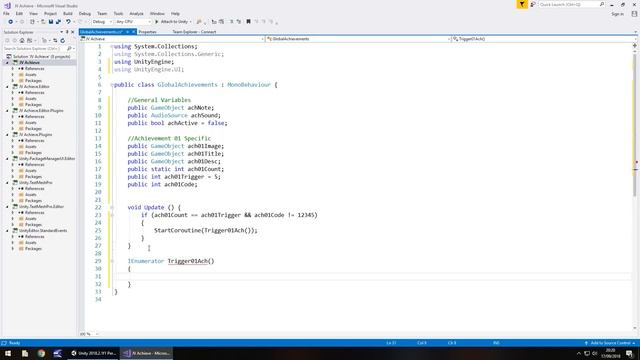Click the Undo toolbar icon
Image resolution: width=640 pixels, height=360 pixels.
coord(68,22)
